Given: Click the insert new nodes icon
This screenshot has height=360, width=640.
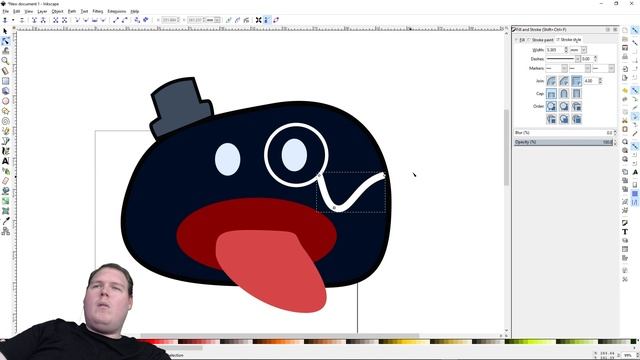Looking at the screenshot, I should (5, 20).
